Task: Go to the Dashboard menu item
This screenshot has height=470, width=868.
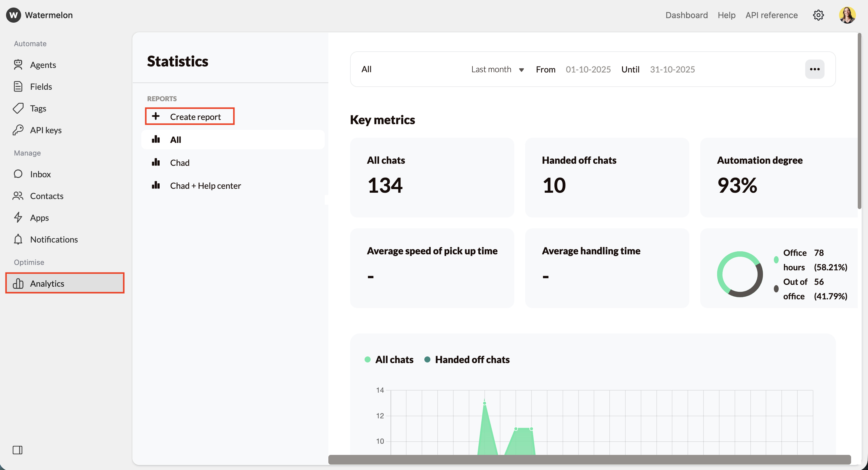Action: pos(686,15)
